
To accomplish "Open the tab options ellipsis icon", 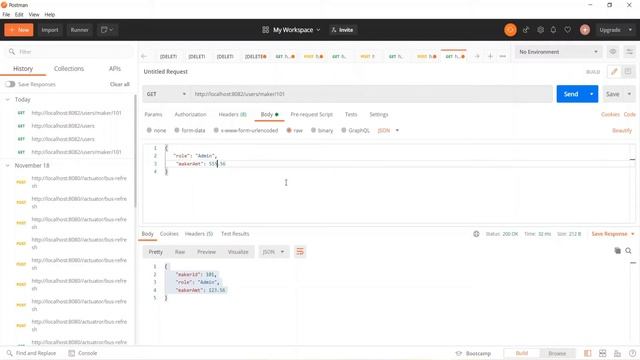I will click(x=503, y=56).
